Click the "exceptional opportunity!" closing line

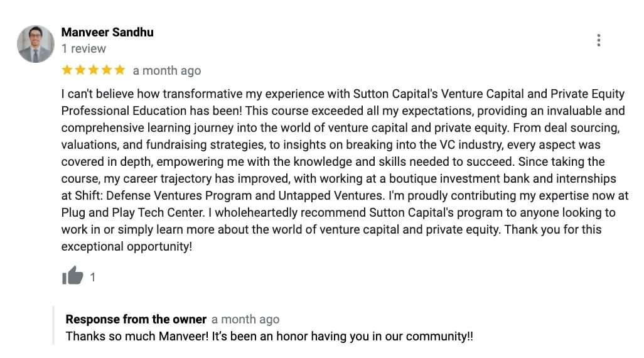pyautogui.click(x=127, y=247)
